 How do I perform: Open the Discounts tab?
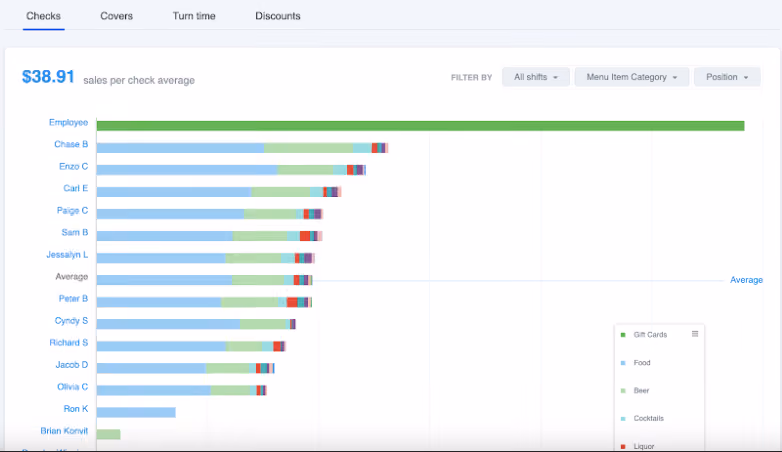(x=278, y=16)
